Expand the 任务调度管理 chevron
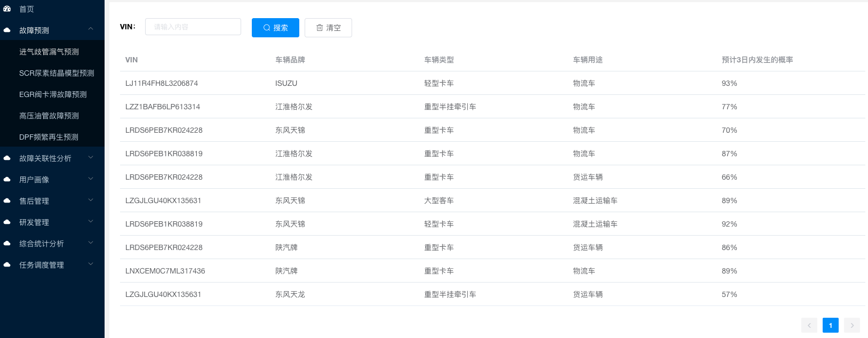Viewport: 868px width, 338px height. click(x=91, y=264)
